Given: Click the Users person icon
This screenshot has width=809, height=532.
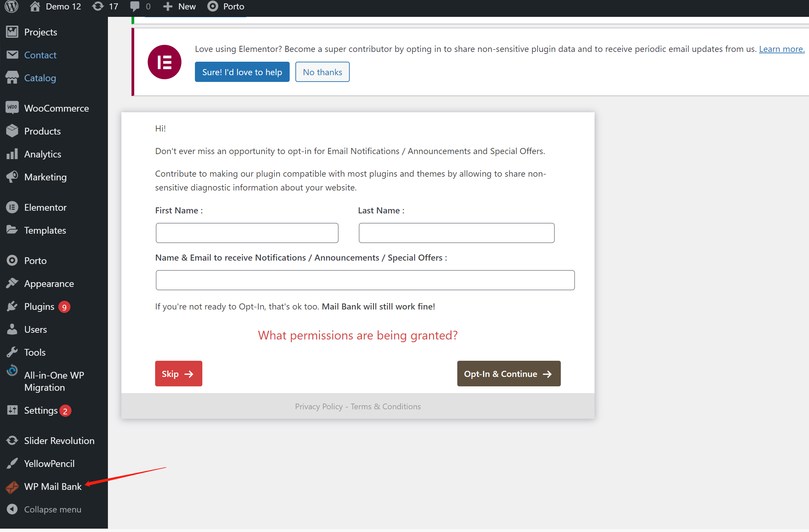Looking at the screenshot, I should (x=12, y=329).
